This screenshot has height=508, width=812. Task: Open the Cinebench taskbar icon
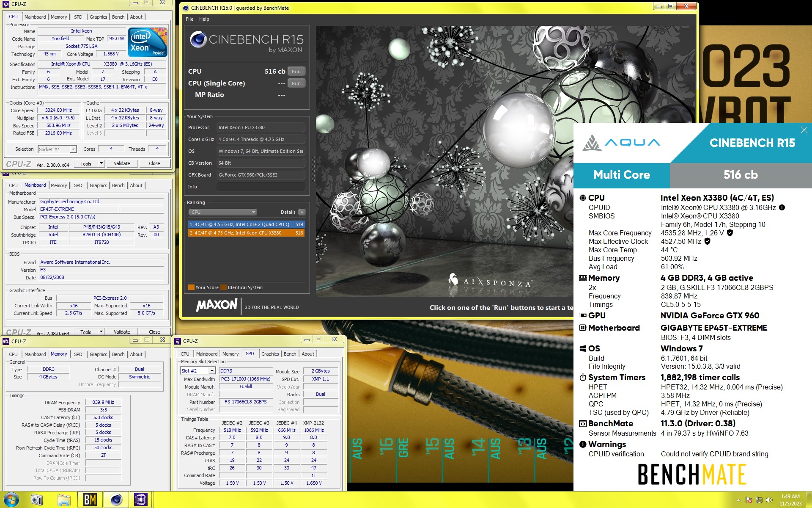click(116, 500)
